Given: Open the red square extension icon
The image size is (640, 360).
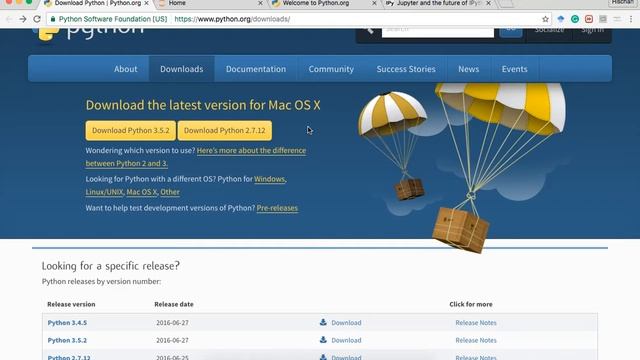Looking at the screenshot, I should point(589,19).
